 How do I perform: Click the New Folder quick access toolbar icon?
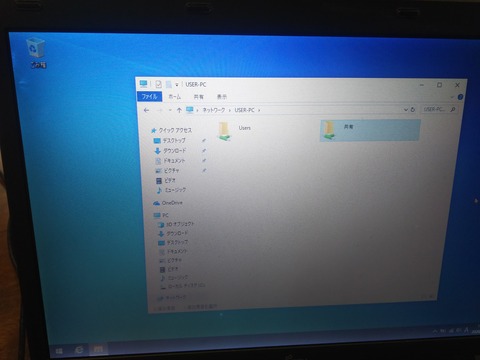(169, 84)
